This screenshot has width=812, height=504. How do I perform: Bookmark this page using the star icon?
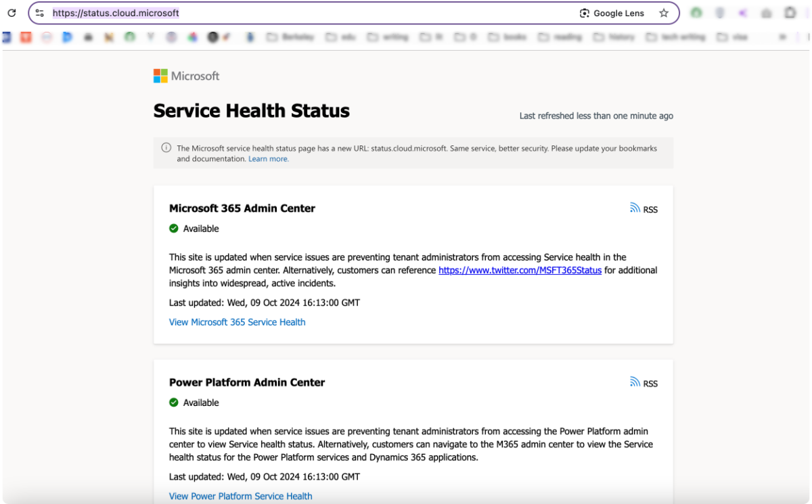[x=664, y=13]
